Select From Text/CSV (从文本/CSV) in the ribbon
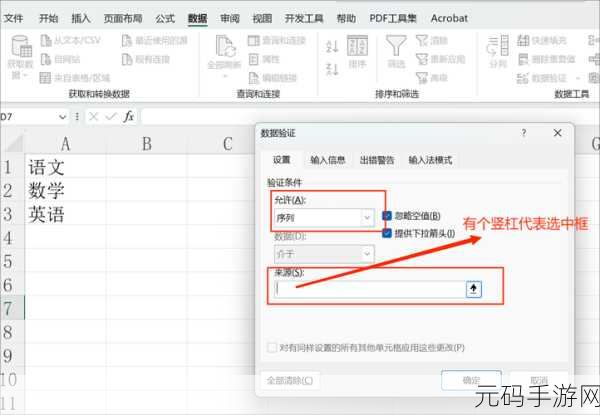Screen dimensions: 600x415 point(71,40)
